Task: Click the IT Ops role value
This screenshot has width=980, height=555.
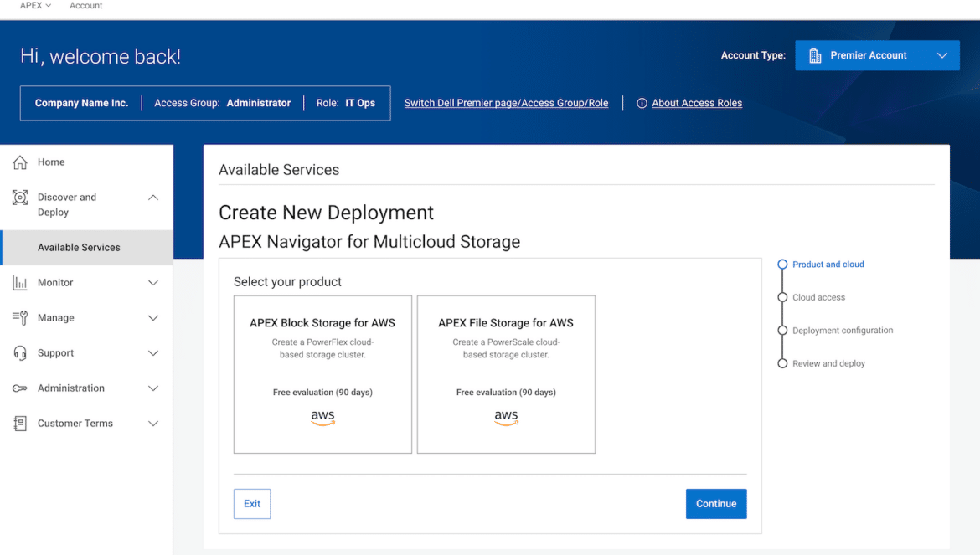Action: pyautogui.click(x=360, y=104)
